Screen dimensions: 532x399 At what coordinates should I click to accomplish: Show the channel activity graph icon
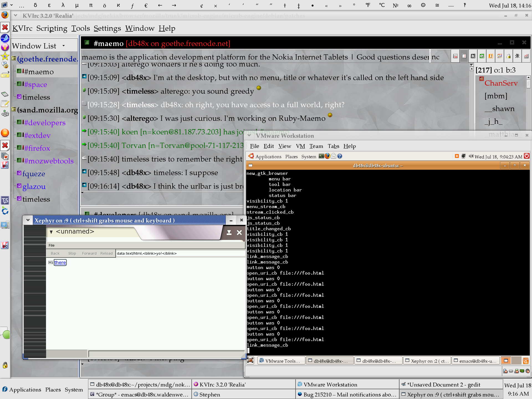click(526, 56)
